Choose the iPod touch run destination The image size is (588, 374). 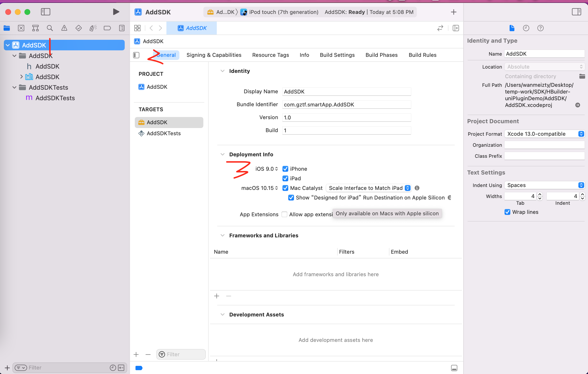[279, 12]
